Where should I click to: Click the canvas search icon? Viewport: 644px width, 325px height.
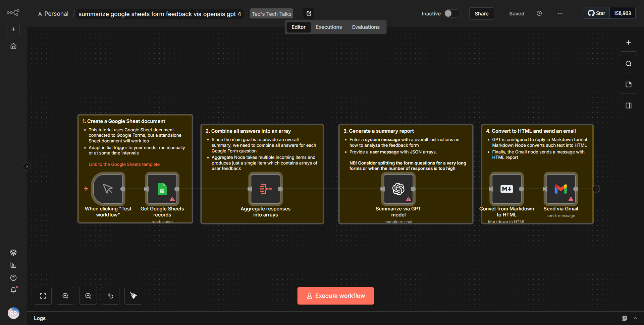click(x=629, y=64)
